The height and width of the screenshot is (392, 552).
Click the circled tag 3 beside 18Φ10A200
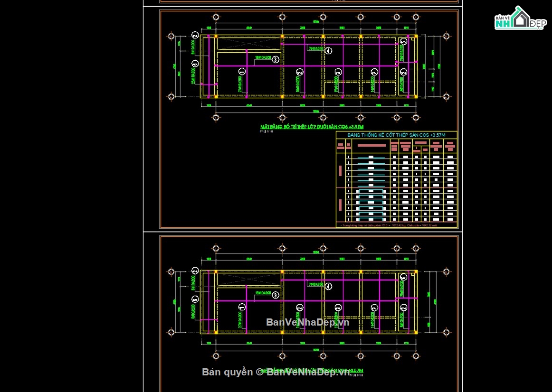point(276,60)
